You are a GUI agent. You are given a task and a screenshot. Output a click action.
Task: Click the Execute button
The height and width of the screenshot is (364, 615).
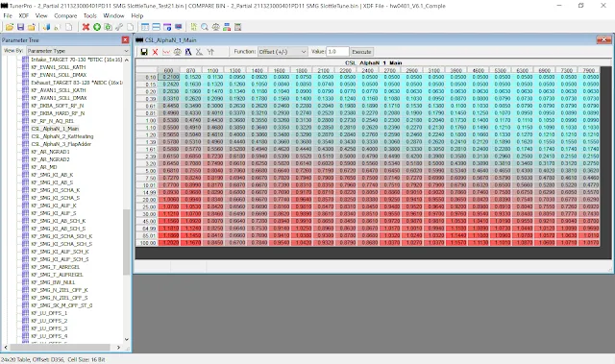pos(361,52)
